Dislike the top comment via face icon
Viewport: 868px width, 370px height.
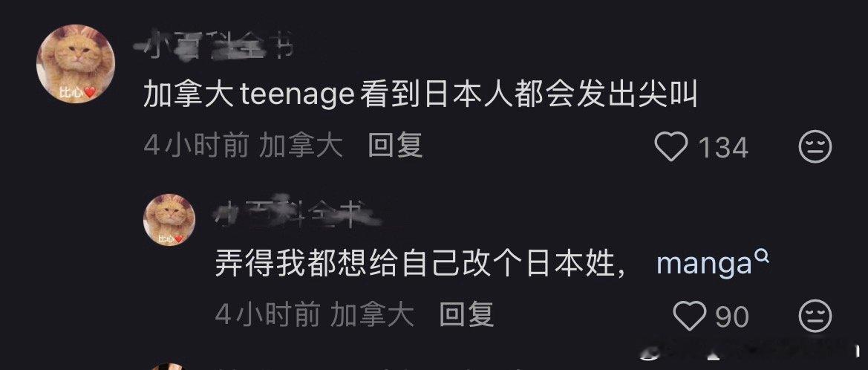pyautogui.click(x=815, y=147)
